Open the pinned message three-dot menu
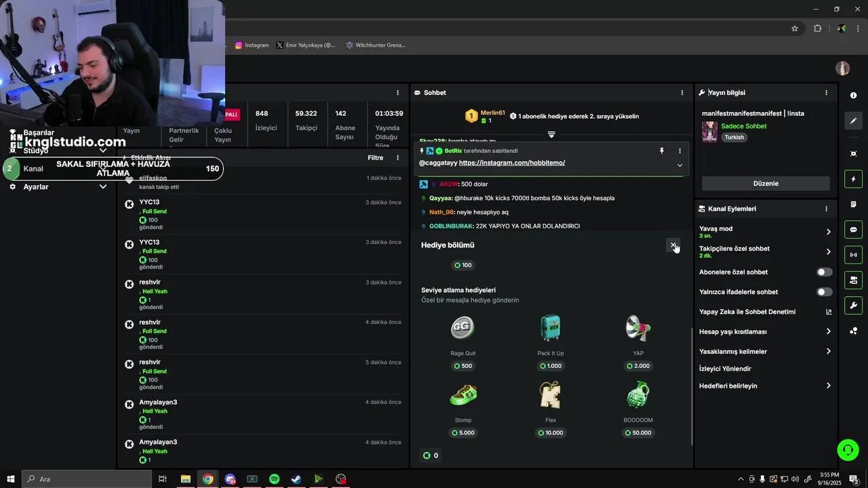This screenshot has height=488, width=868. [x=679, y=151]
